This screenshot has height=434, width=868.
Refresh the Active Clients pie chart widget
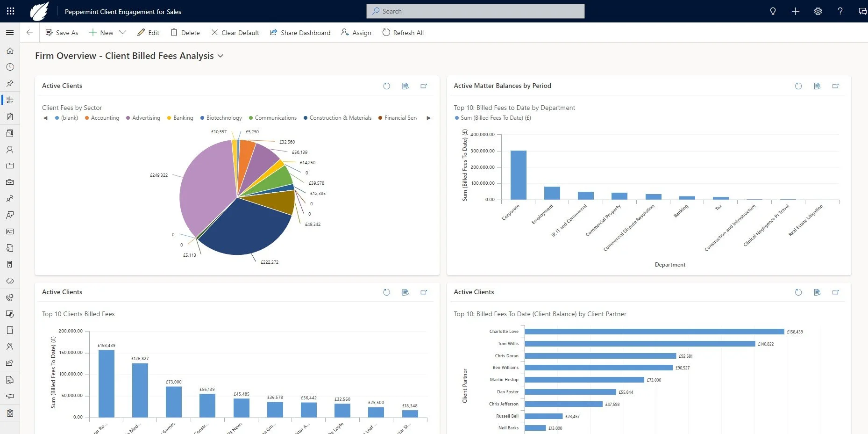(386, 86)
